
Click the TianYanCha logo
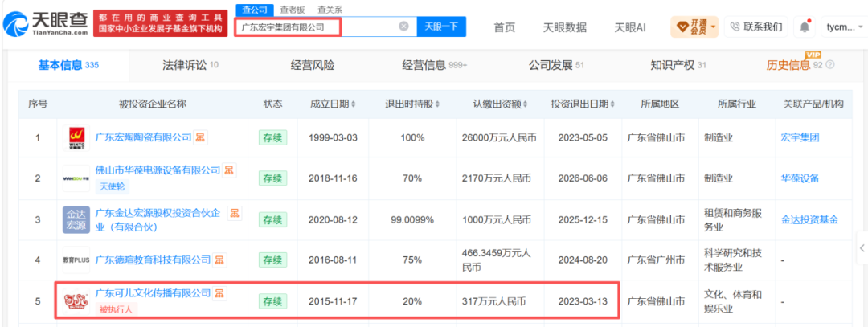45,24
